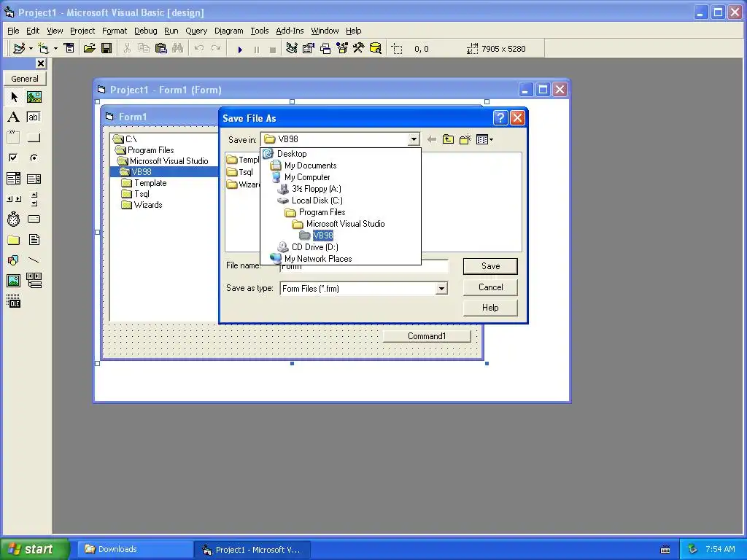Select the DriveListBox tool in toolbox

34,219
